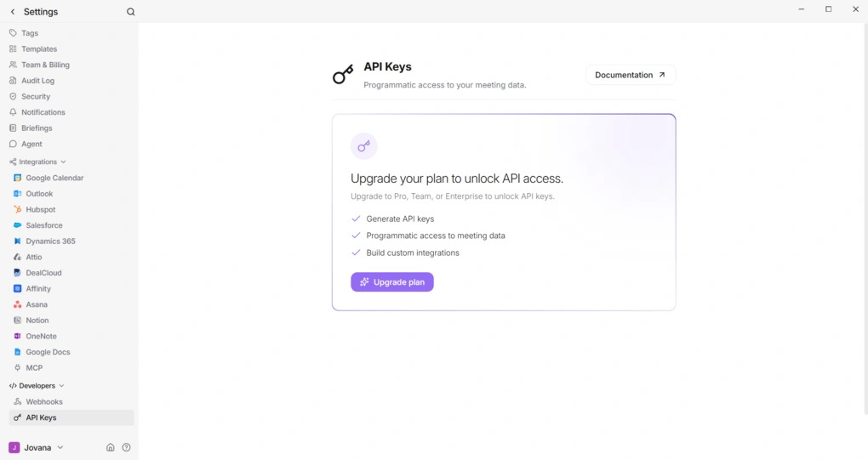Click the Agent chat bubble icon
This screenshot has height=460, width=868.
[13, 144]
